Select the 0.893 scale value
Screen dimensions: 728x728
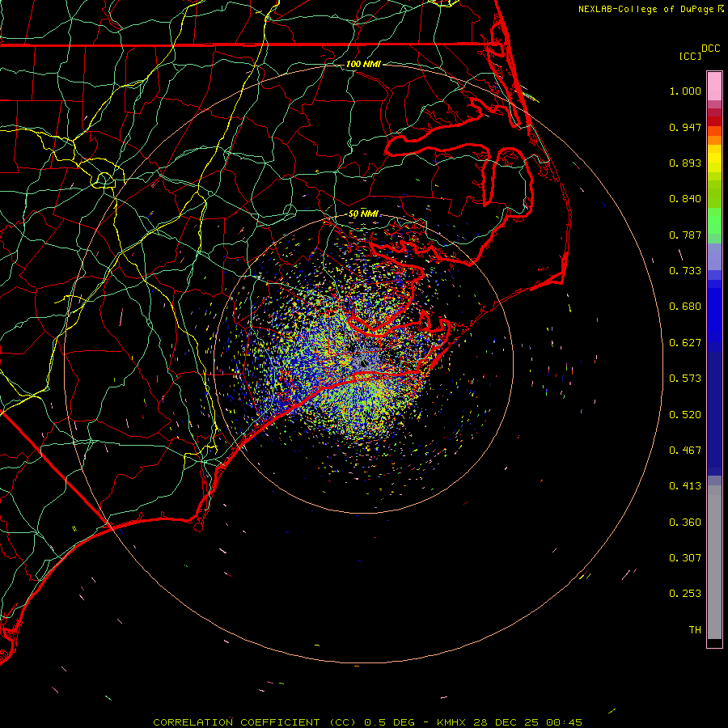[x=685, y=163]
